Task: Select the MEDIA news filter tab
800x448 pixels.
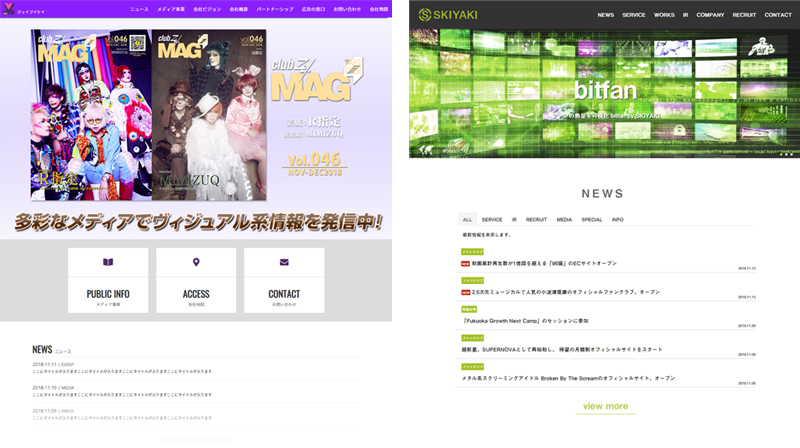Action: point(564,219)
